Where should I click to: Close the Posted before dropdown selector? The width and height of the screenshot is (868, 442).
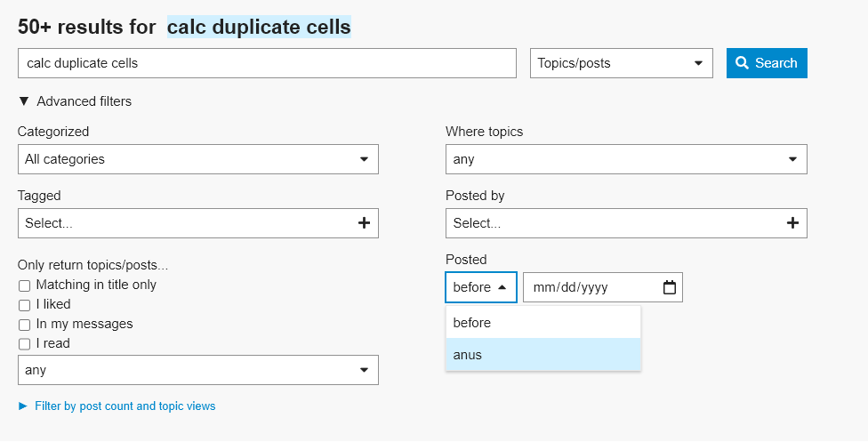(480, 287)
